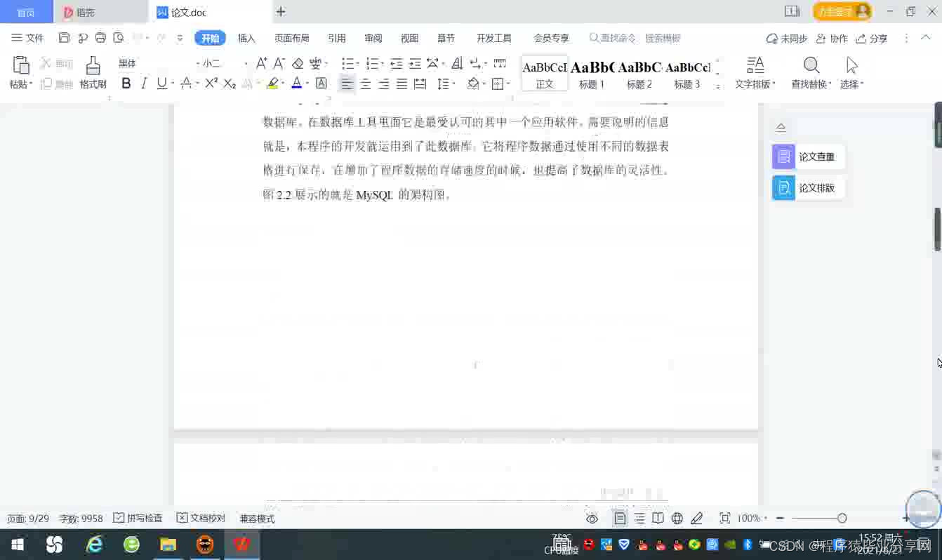The image size is (942, 560).
Task: Apply superscript X² formatting
Action: pos(211,84)
